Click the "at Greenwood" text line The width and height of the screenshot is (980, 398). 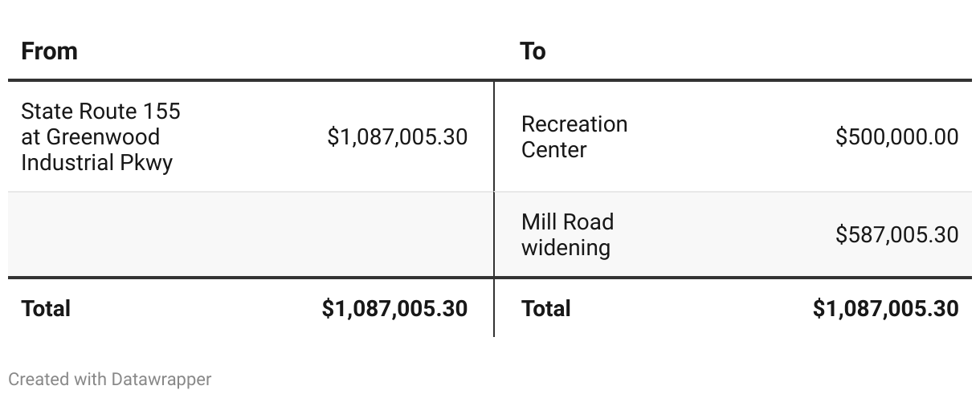coord(90,136)
